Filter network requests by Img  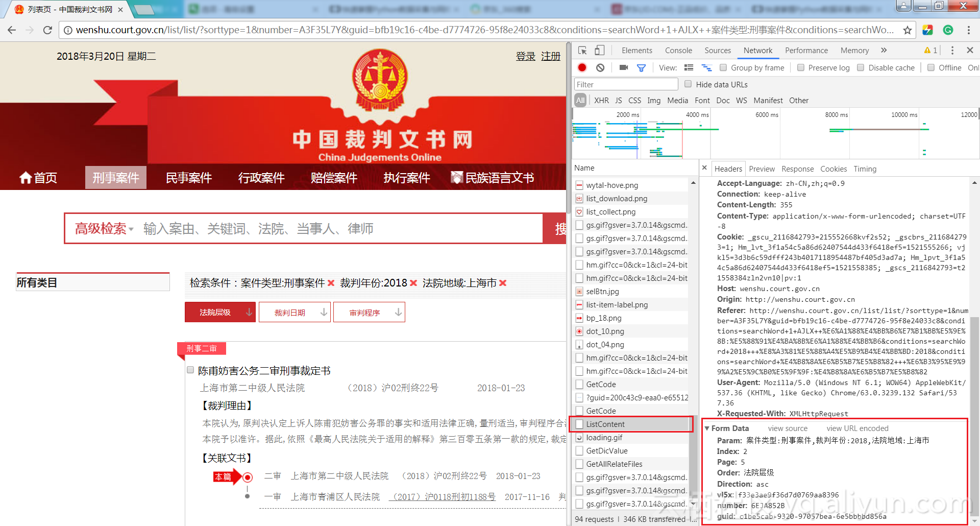654,101
